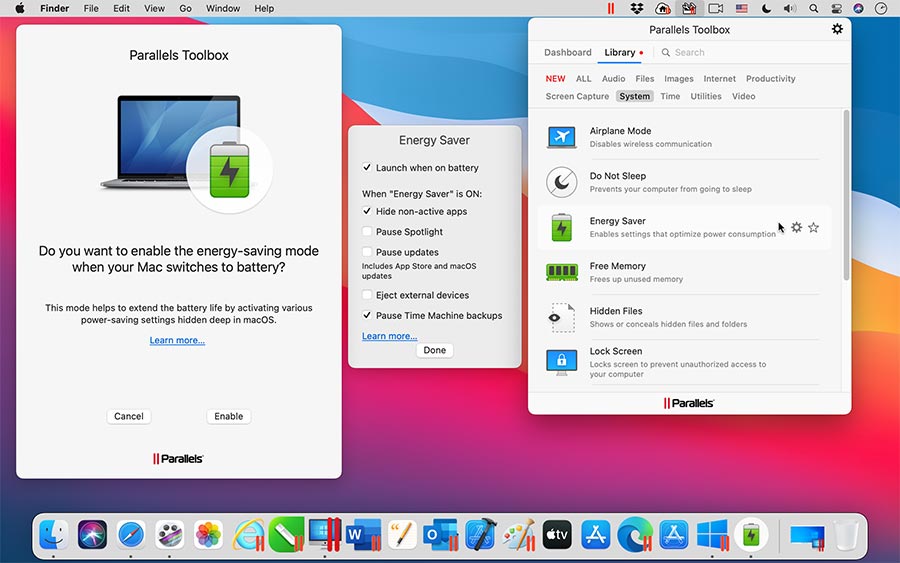The image size is (900, 563).
Task: Open Parallels Toolbox settings gear at top right
Action: (x=837, y=29)
